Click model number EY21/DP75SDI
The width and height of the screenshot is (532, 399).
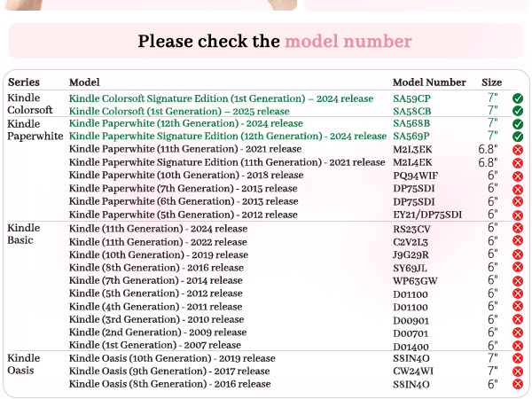427,215
